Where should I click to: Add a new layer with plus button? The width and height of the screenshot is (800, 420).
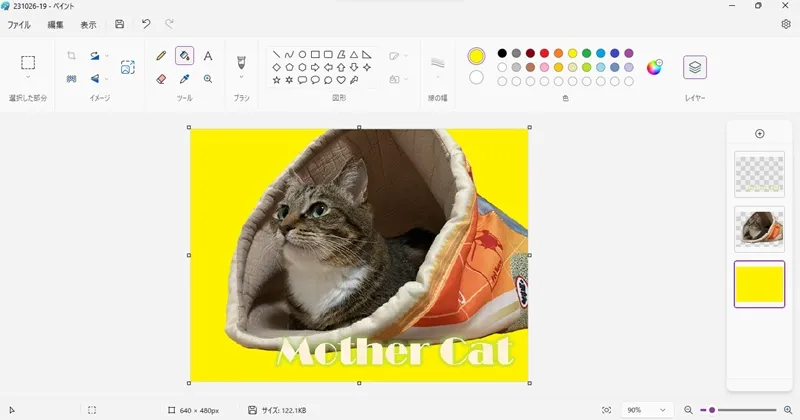pos(759,133)
